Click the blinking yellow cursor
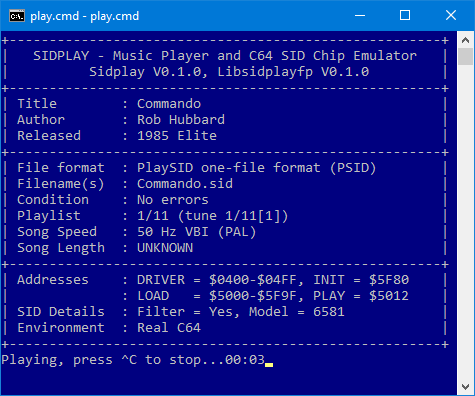Screen dimensions: 475x396 coord(269,365)
